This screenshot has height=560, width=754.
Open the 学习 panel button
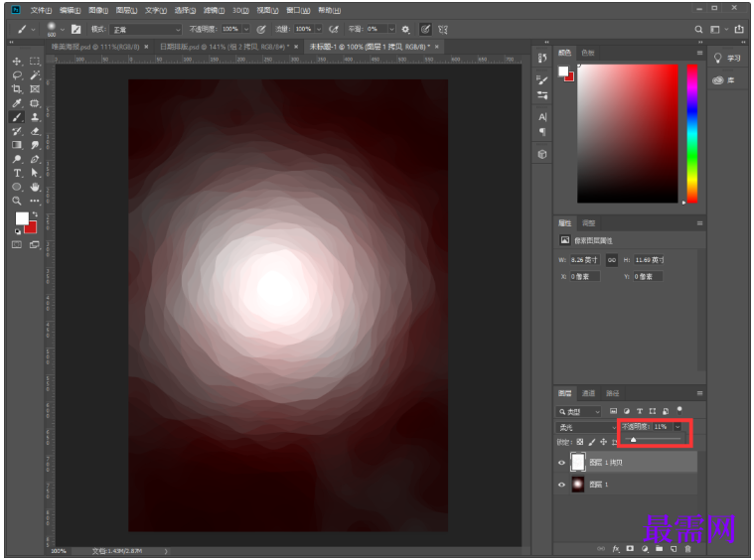coord(728,59)
